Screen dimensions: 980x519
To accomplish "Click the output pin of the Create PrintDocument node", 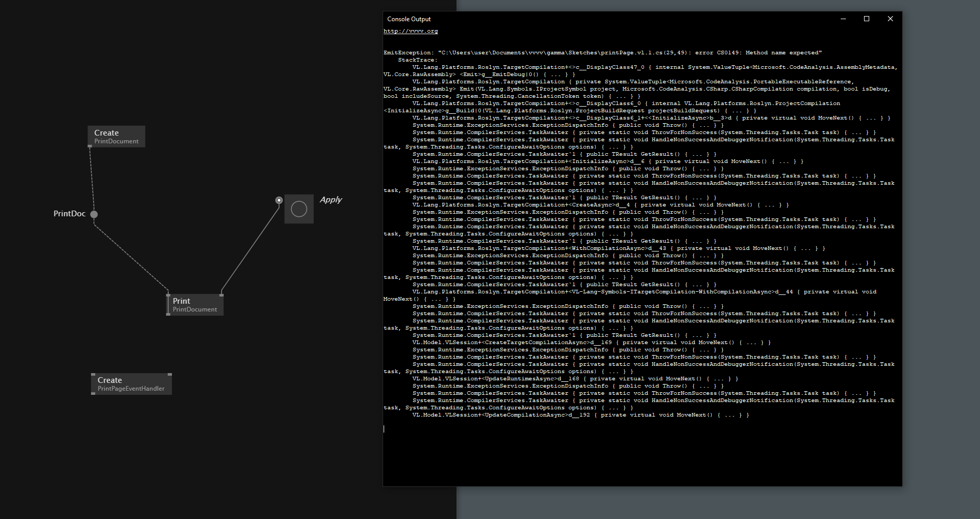I will click(x=90, y=146).
